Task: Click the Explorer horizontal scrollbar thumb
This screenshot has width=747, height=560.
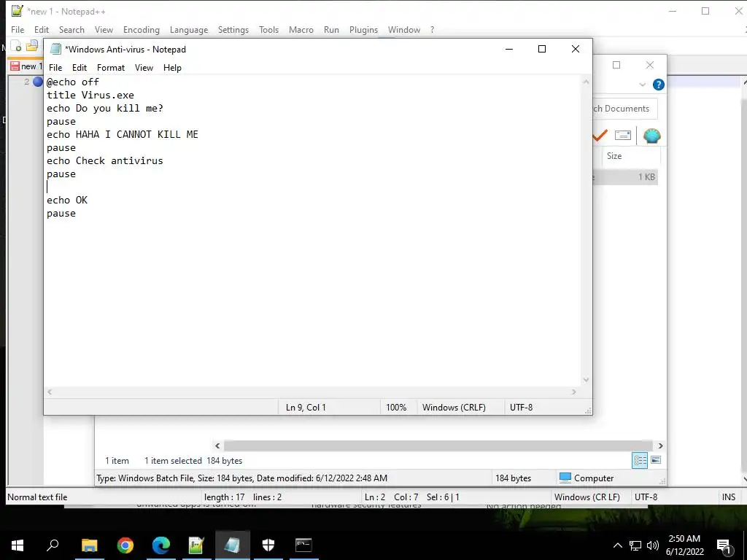Action: 438,446
